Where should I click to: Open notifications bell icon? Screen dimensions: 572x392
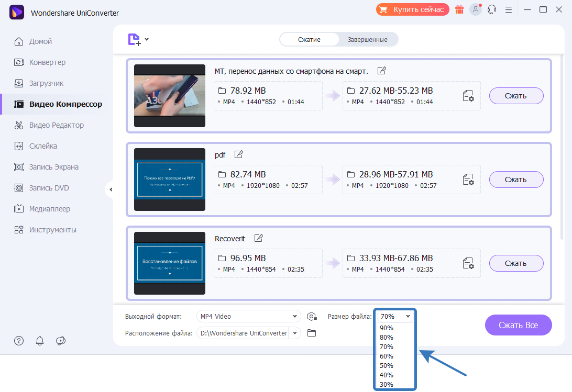point(40,341)
